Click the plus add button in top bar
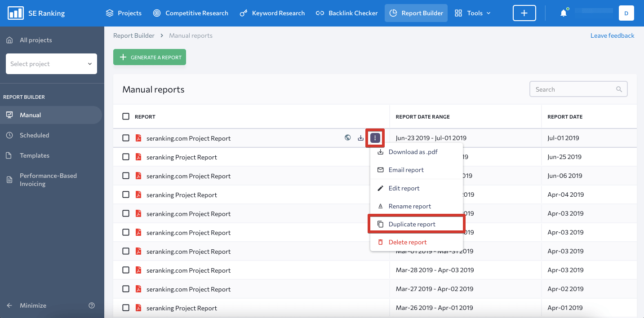The height and width of the screenshot is (318, 644). pos(524,13)
